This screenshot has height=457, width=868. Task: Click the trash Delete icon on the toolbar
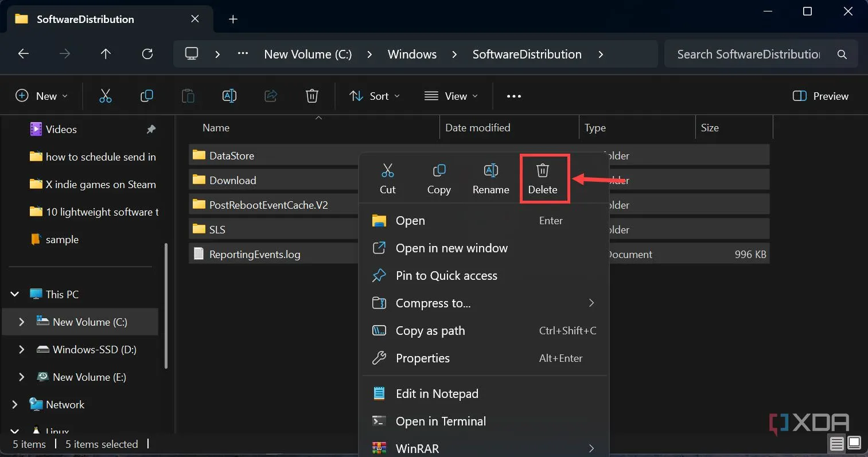pyautogui.click(x=312, y=96)
